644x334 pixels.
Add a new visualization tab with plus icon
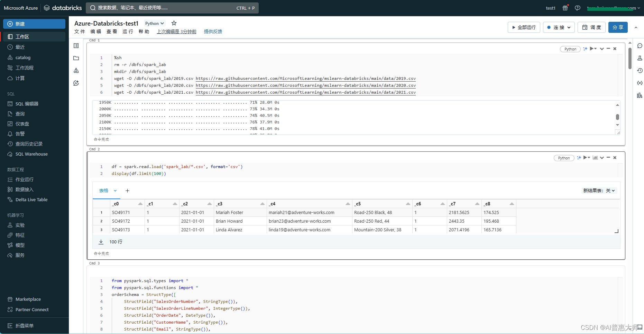[127, 191]
